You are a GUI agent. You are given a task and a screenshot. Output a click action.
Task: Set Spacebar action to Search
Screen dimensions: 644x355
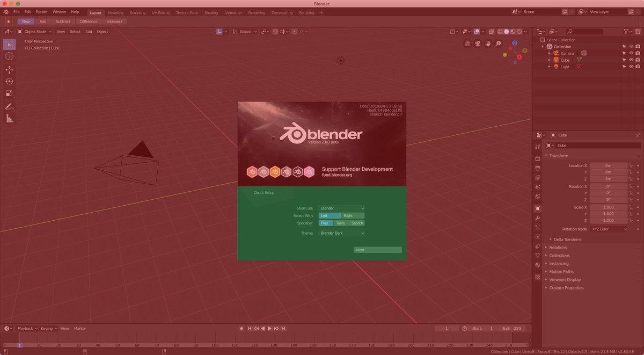[x=357, y=223]
